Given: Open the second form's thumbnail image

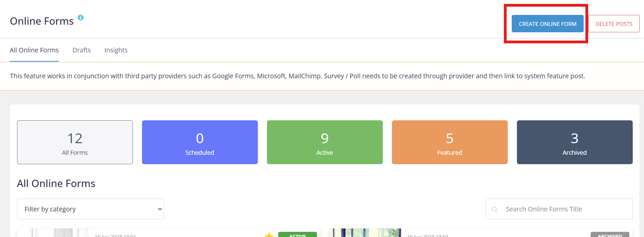Looking at the screenshot, I should (x=365, y=233).
